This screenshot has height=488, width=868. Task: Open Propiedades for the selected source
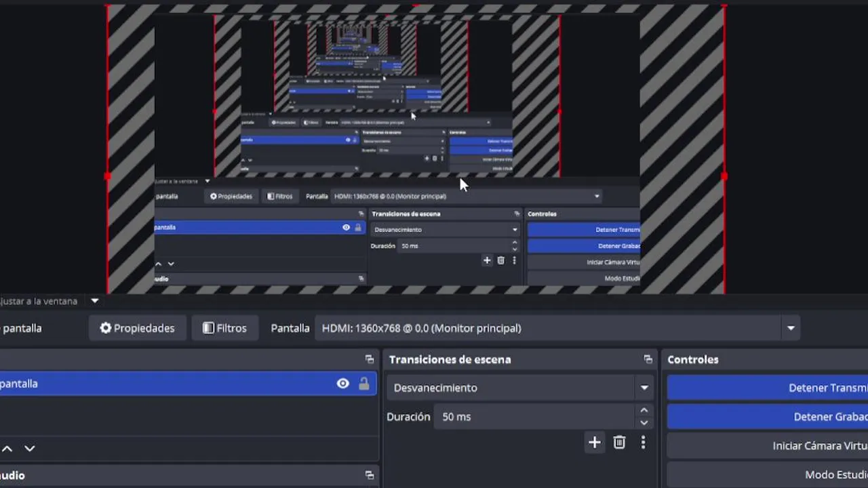[138, 328]
